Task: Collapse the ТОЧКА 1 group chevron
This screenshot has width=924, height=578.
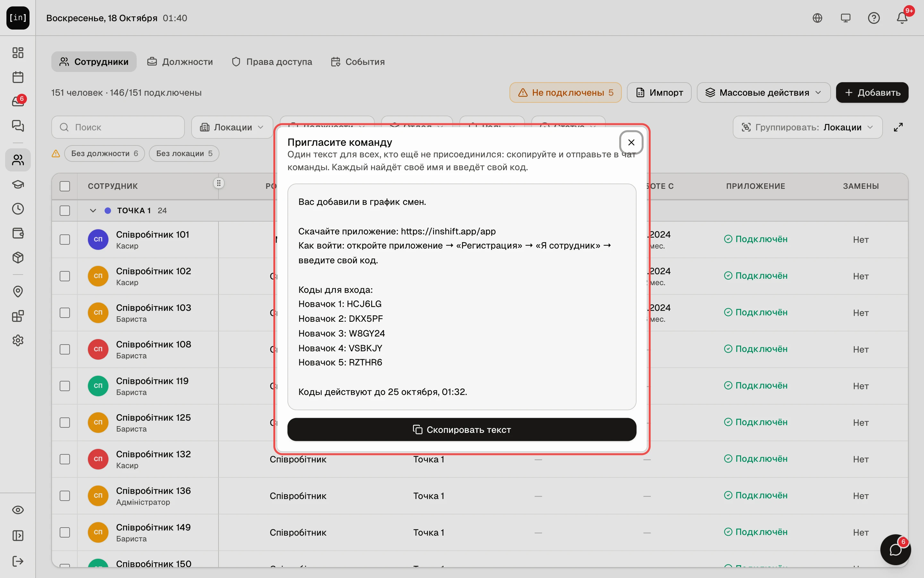Action: 93,211
